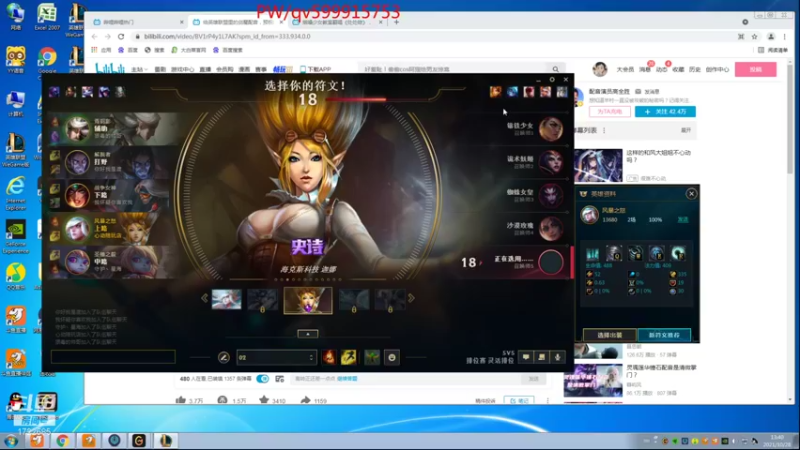800x450 pixels.
Task: Close the hero info overlay panel
Action: (x=691, y=194)
